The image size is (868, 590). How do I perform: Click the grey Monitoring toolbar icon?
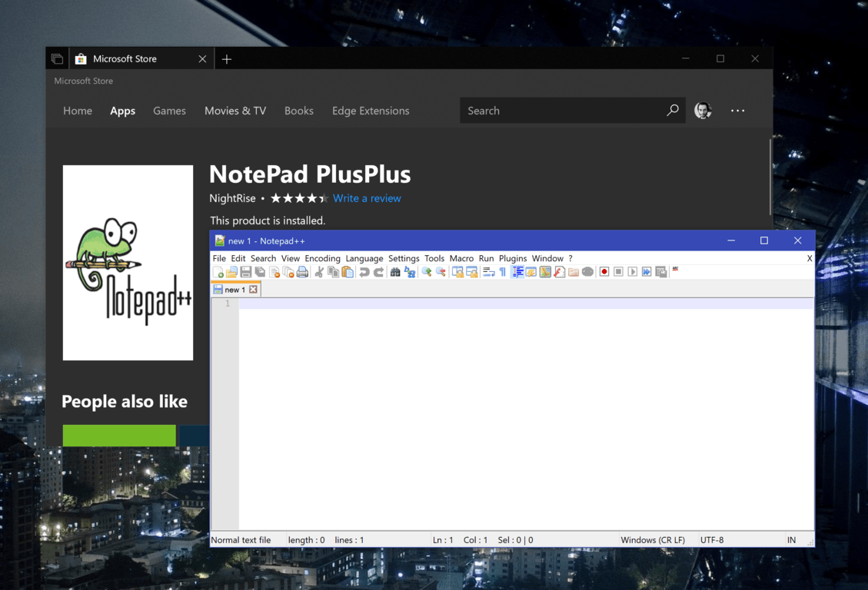pyautogui.click(x=587, y=271)
